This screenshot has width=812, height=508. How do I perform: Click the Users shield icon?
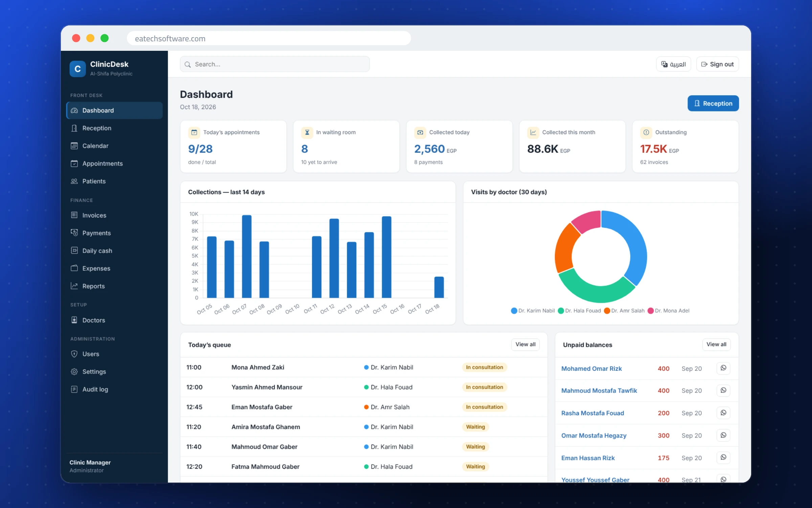click(x=74, y=354)
